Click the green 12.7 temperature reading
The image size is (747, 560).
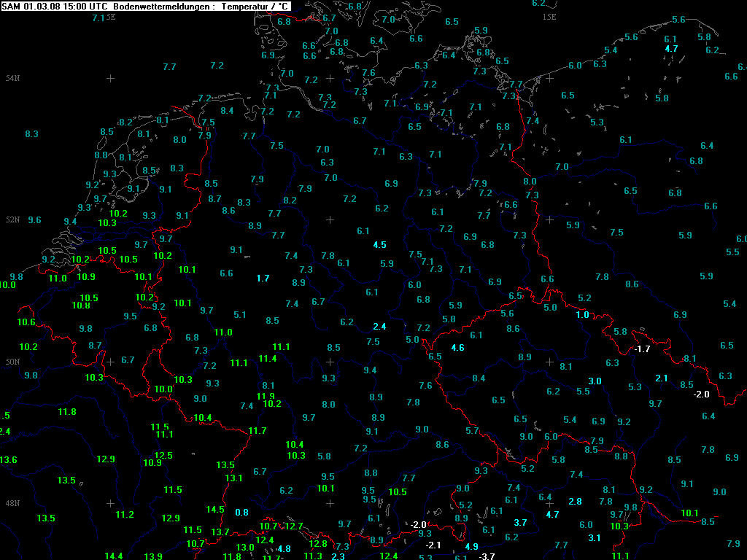pyautogui.click(x=293, y=526)
